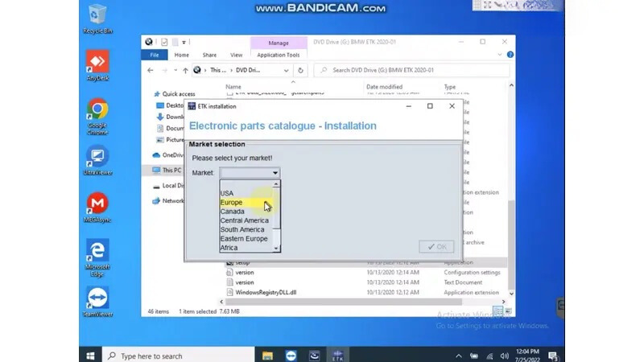
Task: Open the View ribbon tab
Action: click(236, 56)
